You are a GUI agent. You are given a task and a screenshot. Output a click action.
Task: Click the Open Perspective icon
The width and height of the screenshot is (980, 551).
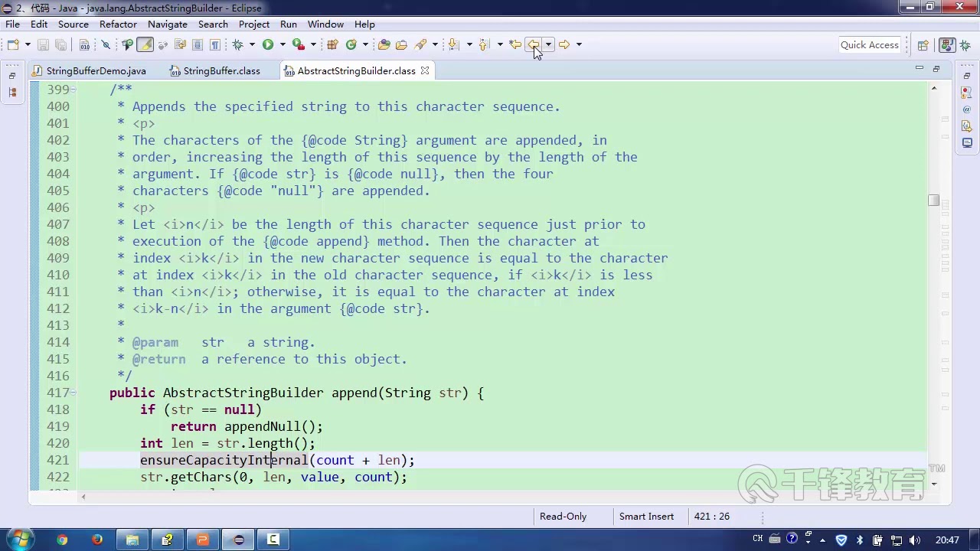[923, 45]
